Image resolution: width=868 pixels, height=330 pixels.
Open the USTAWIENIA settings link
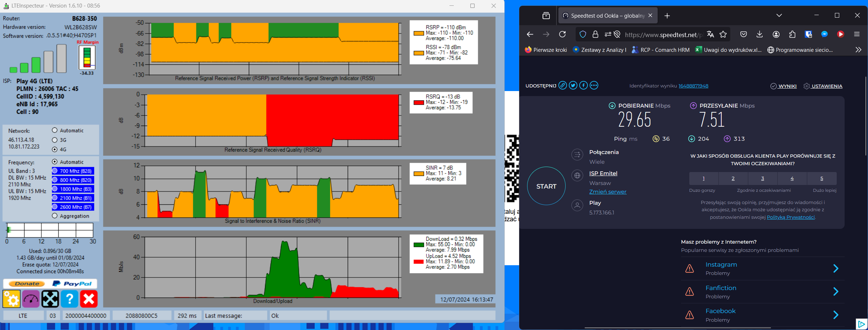click(x=823, y=86)
